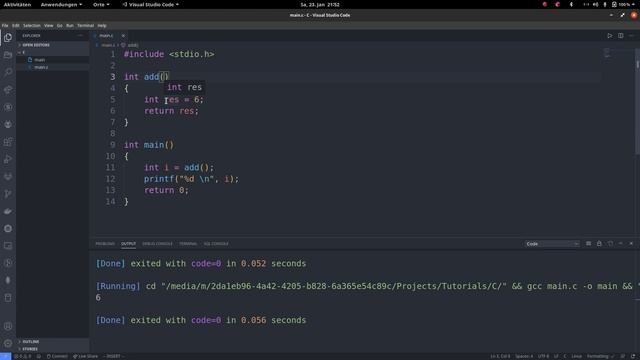This screenshot has height=360, width=640.
Task: Open Explorer panel more actions ellipsis
Action: click(x=80, y=36)
